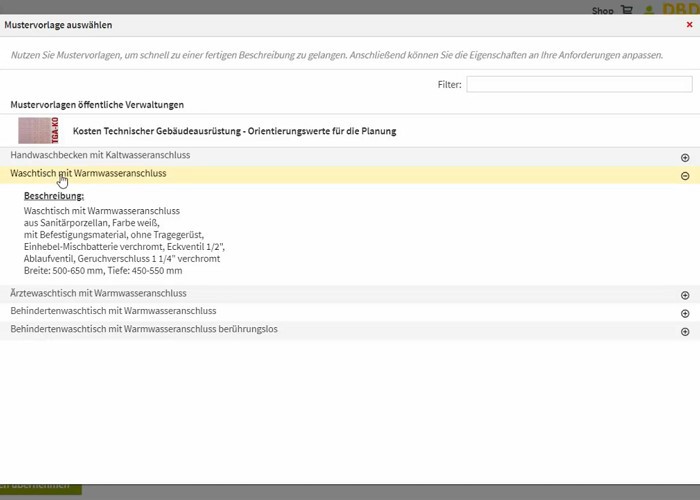The width and height of the screenshot is (700, 500).
Task: Select row Handwaschbecken mit Kaltwasseranschluss
Action: pos(350,156)
